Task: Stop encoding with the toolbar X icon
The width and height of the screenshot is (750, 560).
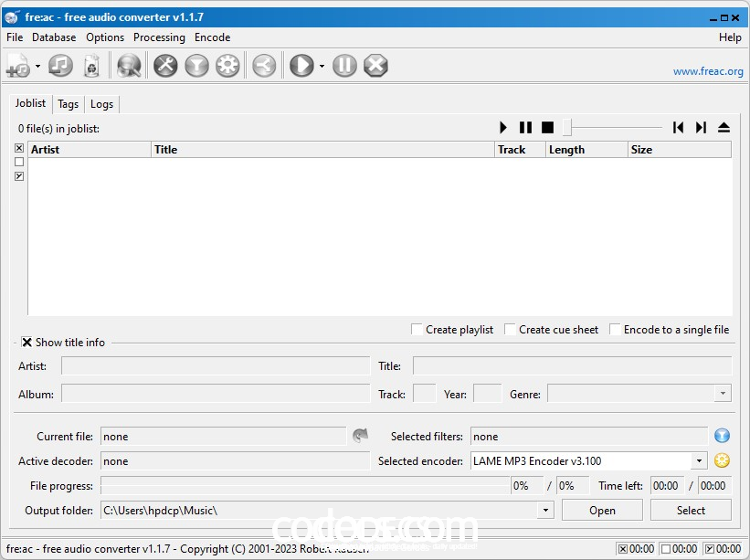Action: tap(375, 66)
